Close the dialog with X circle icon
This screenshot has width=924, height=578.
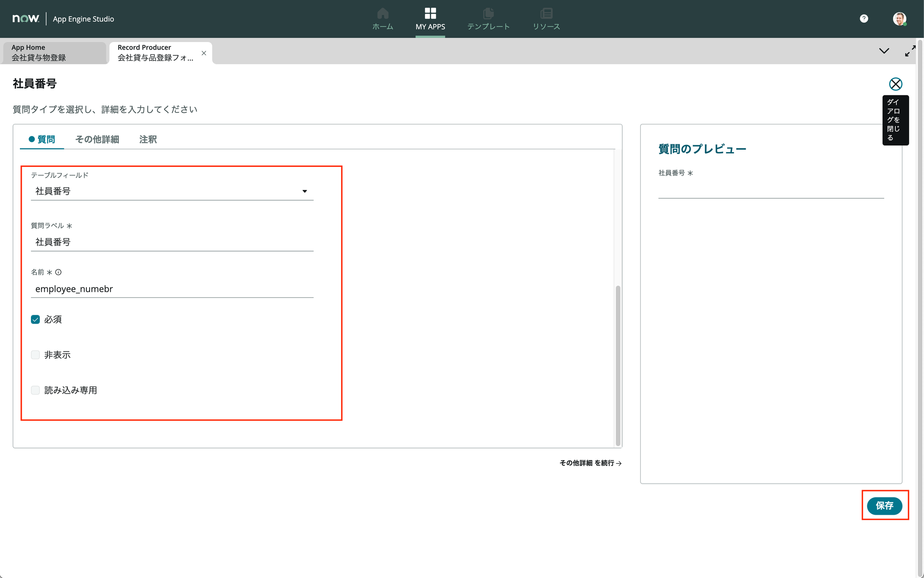point(895,84)
